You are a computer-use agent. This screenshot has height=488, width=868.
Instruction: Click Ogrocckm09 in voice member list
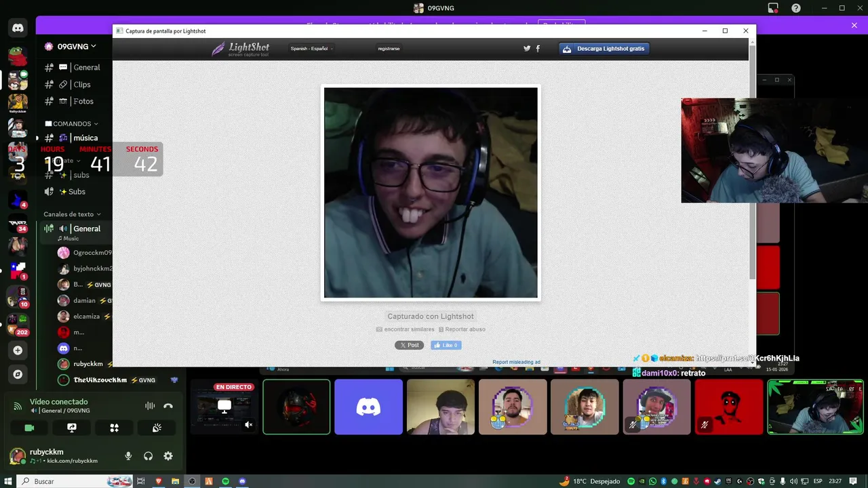[x=84, y=253]
